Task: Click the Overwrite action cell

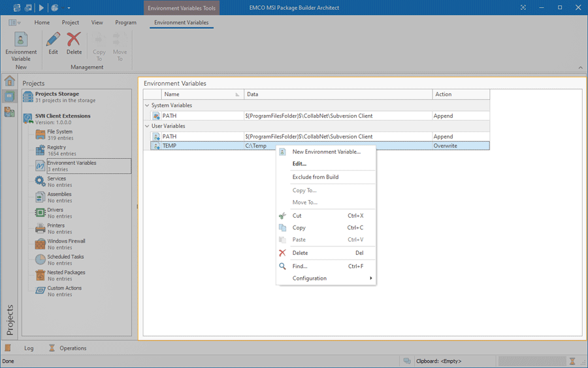Action: coord(461,146)
